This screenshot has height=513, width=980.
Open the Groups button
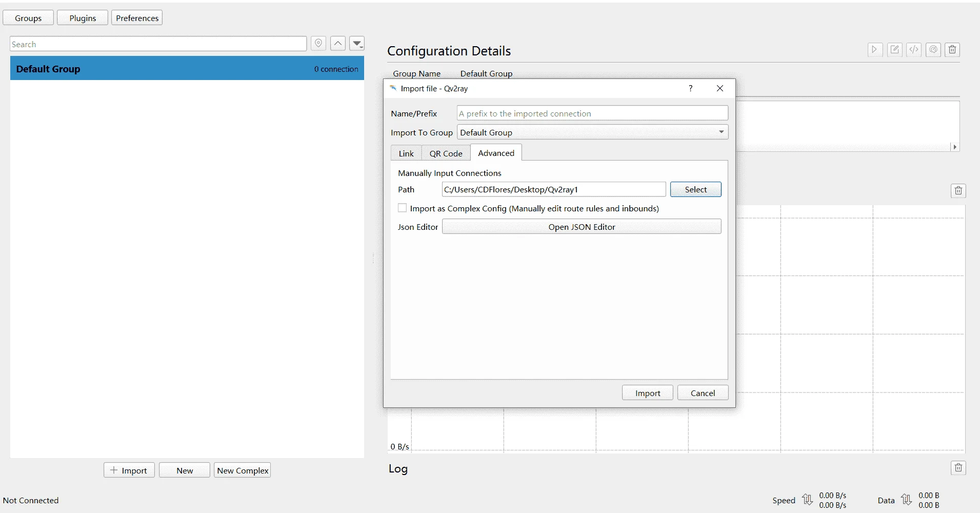click(28, 18)
